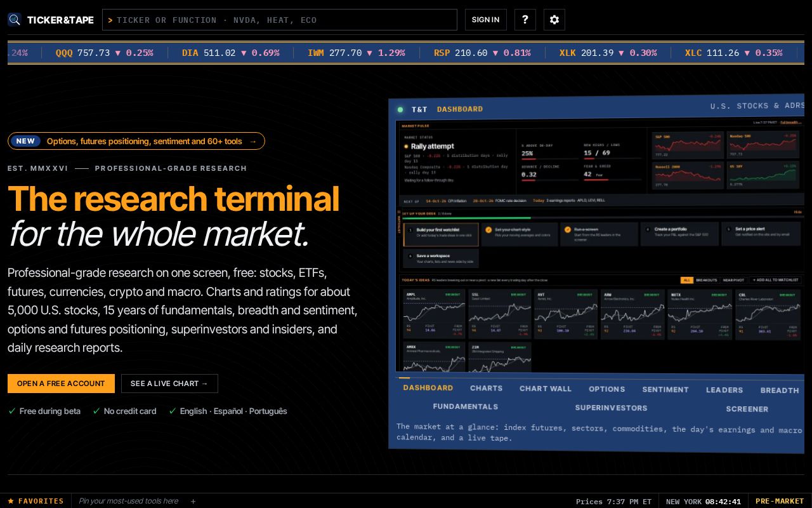Add a favorite with the plus icon

point(193,501)
